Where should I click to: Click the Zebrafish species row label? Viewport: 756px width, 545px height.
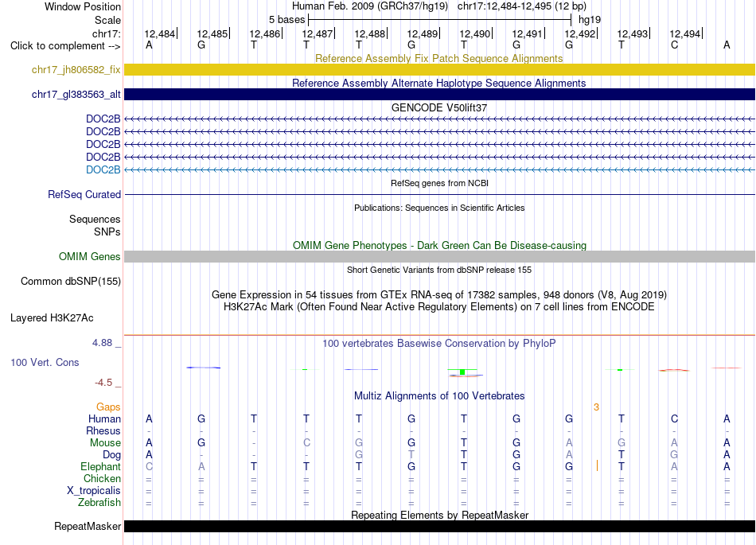pos(99,502)
